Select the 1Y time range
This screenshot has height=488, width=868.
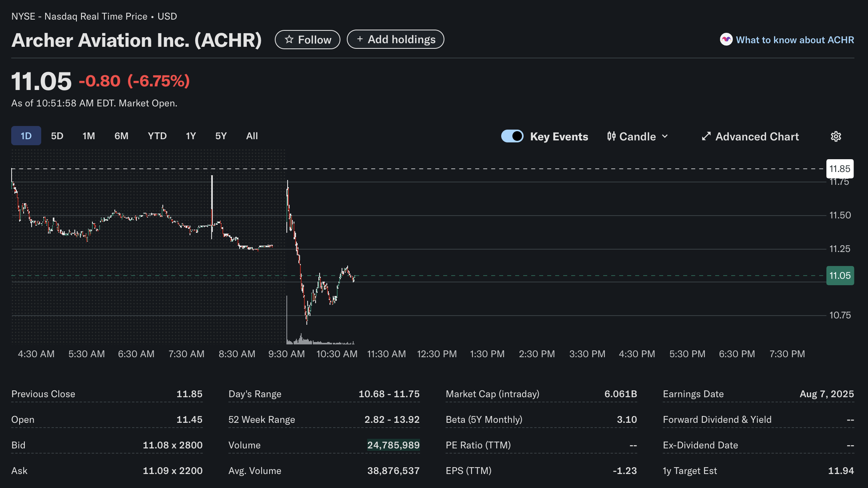click(x=191, y=136)
